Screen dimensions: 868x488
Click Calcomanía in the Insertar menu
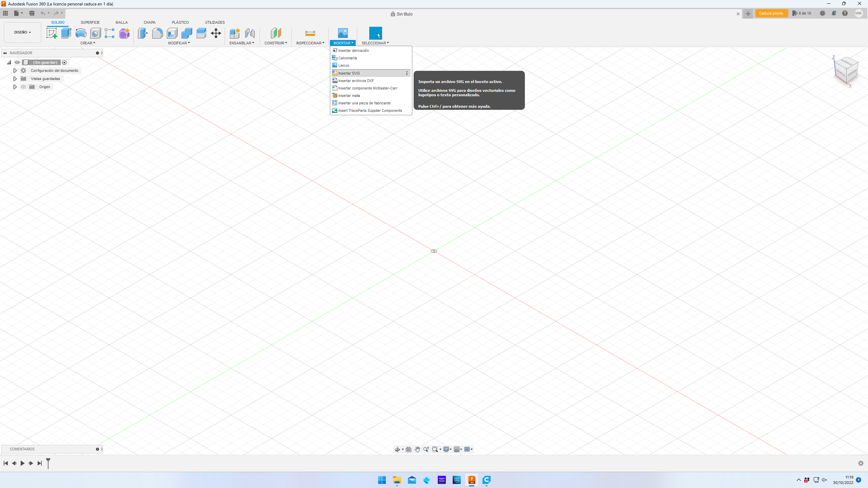pos(347,58)
